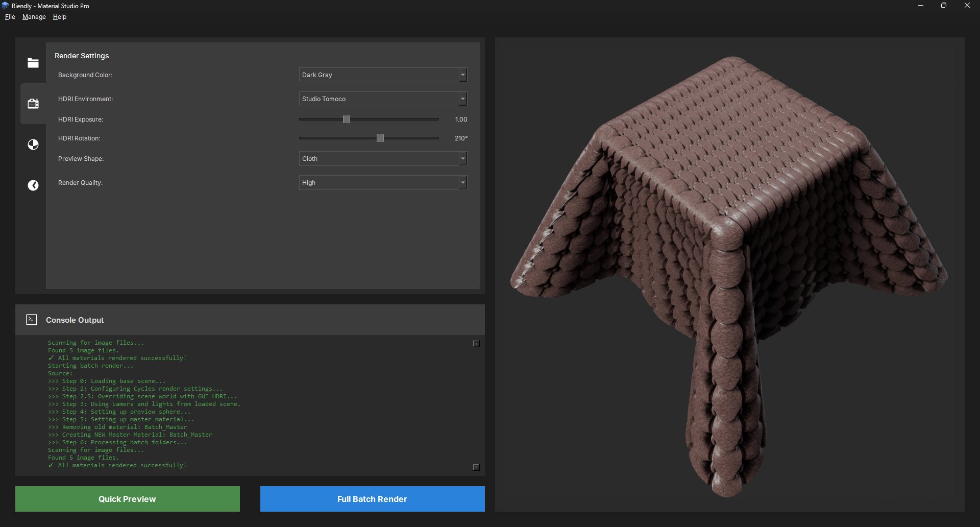
Task: Open the Manage menu
Action: pyautogui.click(x=34, y=16)
